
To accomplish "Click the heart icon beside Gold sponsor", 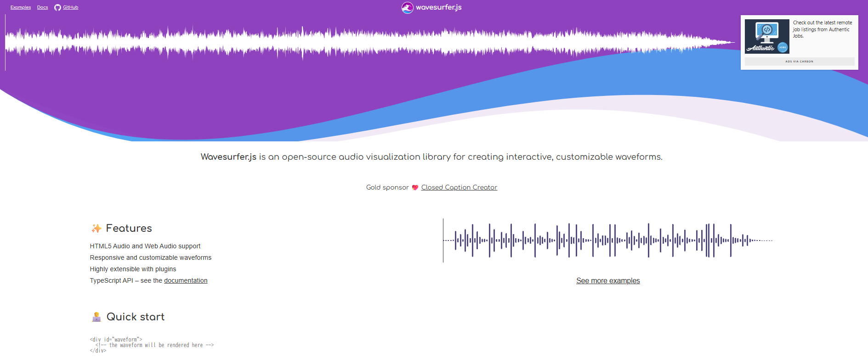I will (x=415, y=187).
